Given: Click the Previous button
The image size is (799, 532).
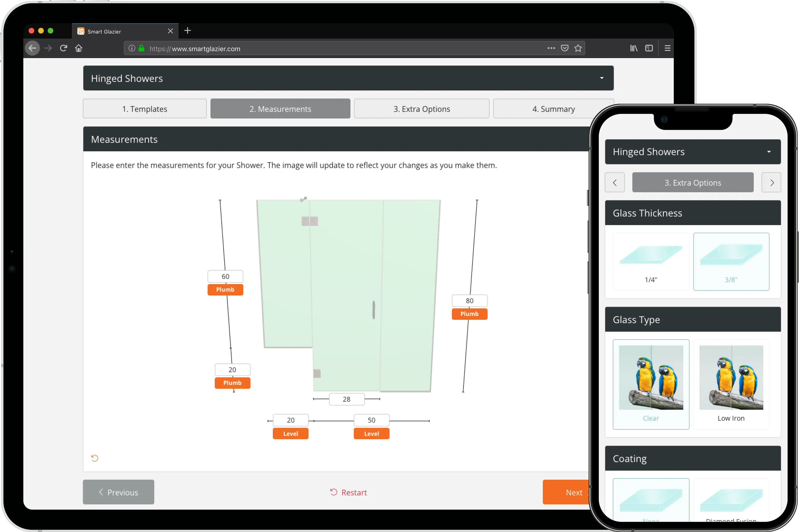Looking at the screenshot, I should coord(119,492).
